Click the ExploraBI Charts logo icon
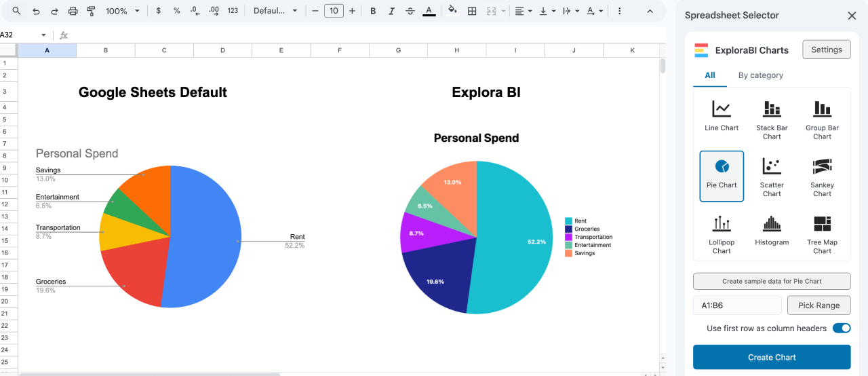 [701, 50]
